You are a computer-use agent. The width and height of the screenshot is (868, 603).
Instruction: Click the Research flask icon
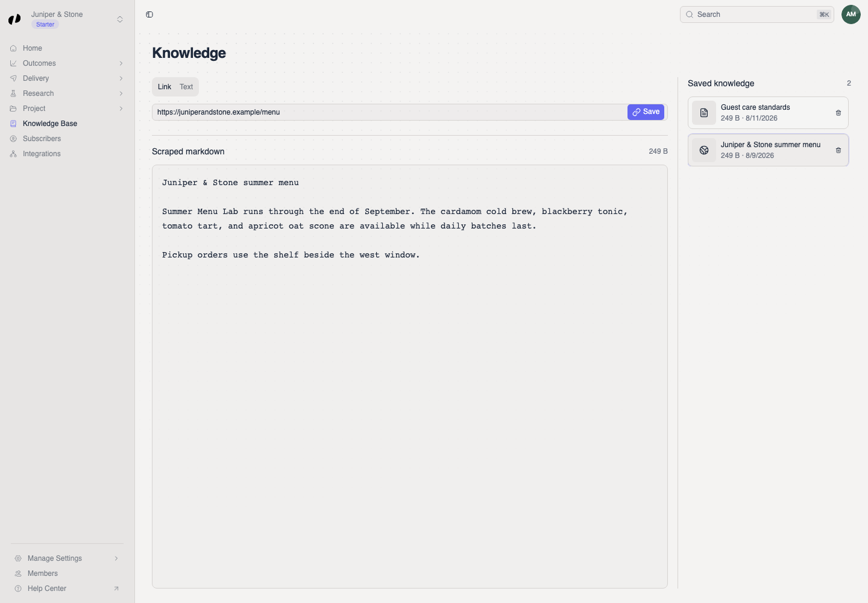(x=13, y=93)
